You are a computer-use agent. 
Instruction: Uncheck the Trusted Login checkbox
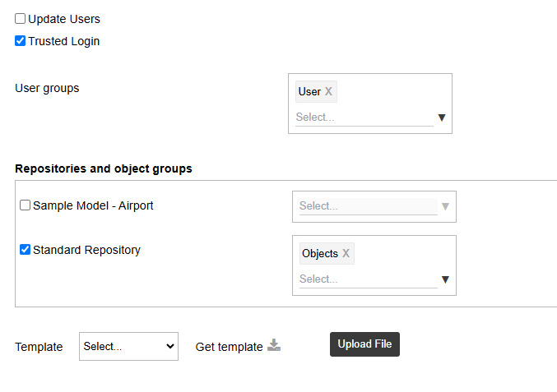click(x=21, y=41)
